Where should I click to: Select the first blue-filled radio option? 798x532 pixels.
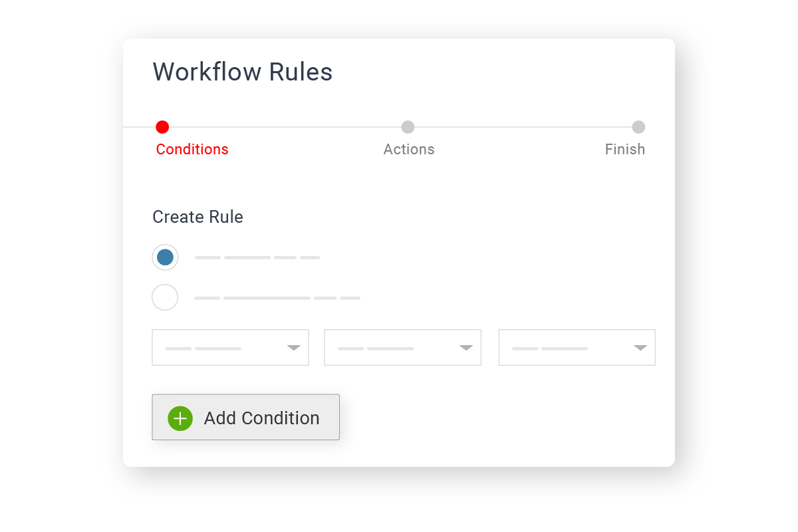165,257
